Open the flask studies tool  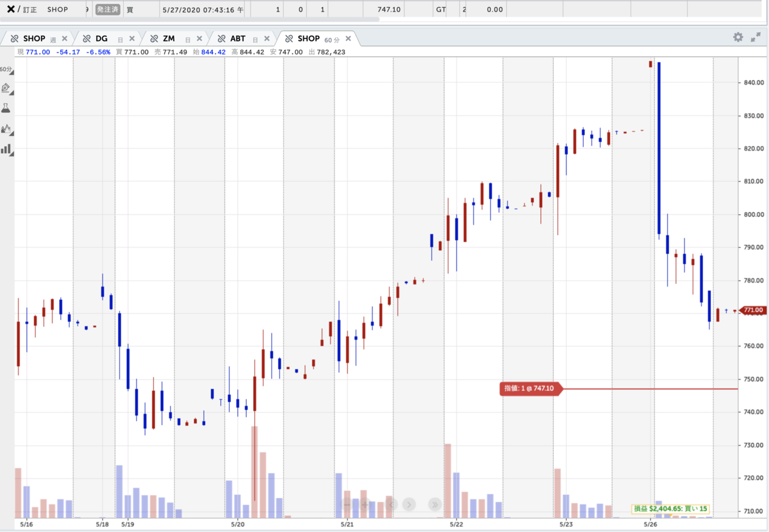point(6,108)
